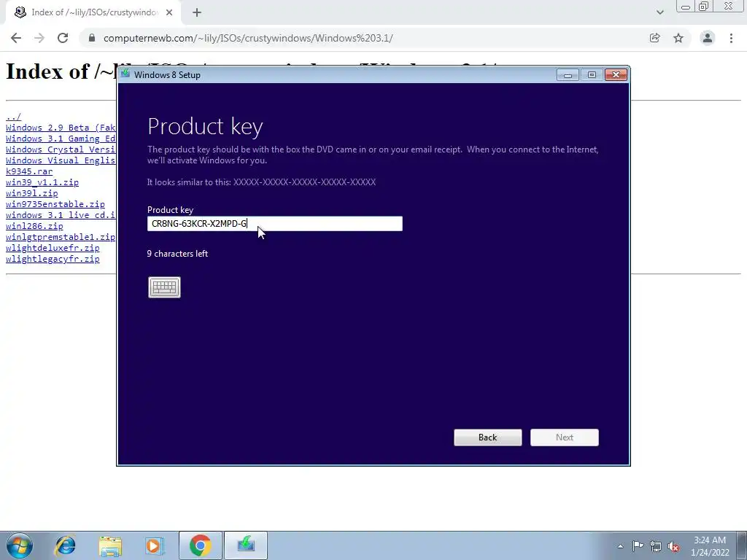
Task: Open a new Chrome tab
Action: tap(197, 12)
